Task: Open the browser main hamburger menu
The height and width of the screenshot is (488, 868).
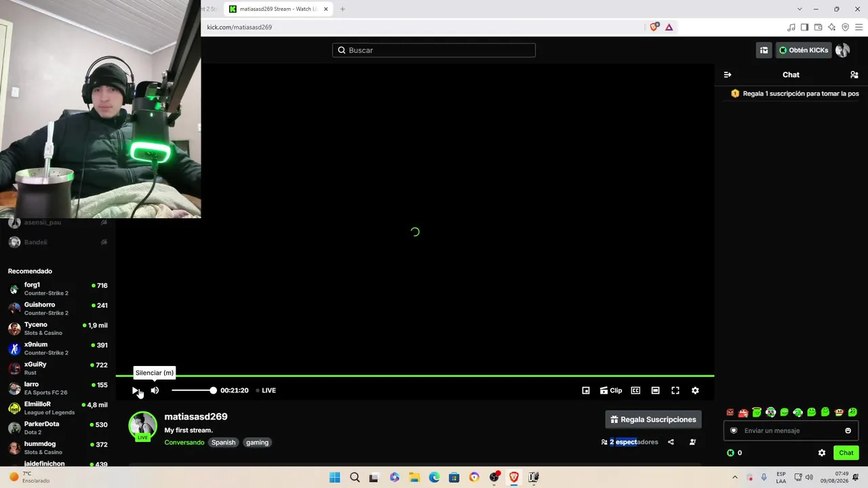Action: tap(859, 27)
